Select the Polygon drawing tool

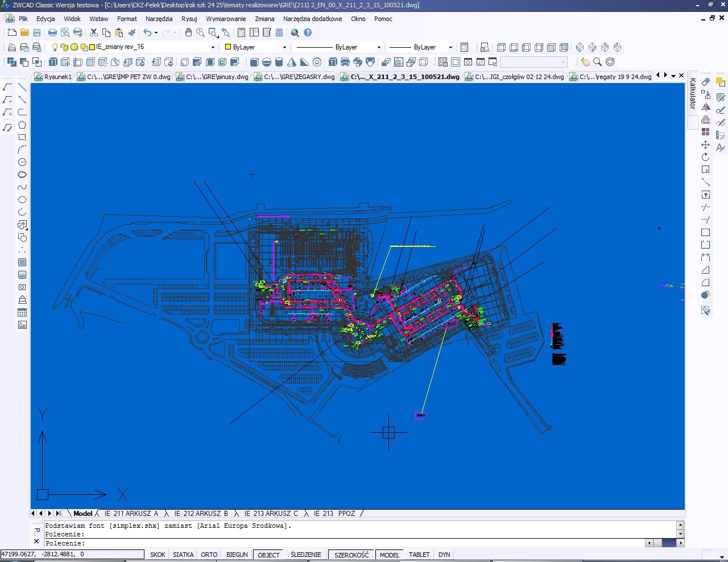[x=22, y=125]
